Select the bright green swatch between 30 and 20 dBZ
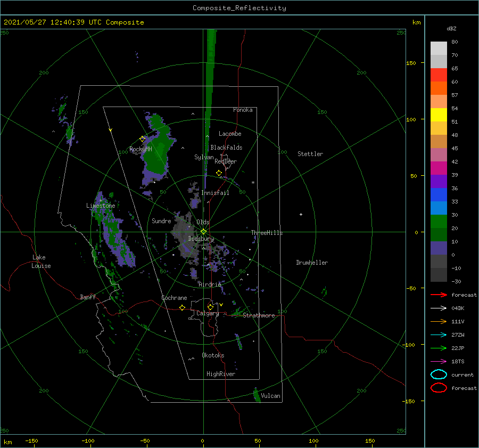This screenshot has height=448, width=479. click(x=439, y=221)
